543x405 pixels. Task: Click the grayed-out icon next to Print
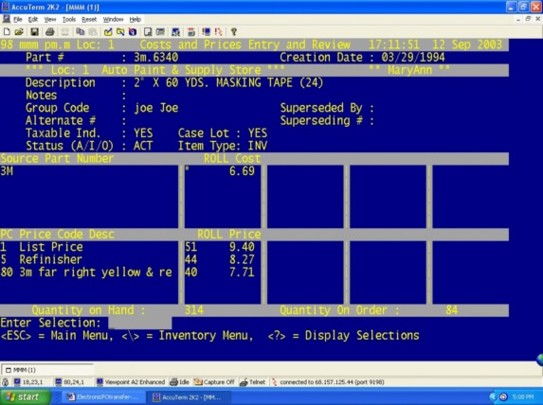pyautogui.click(x=65, y=32)
